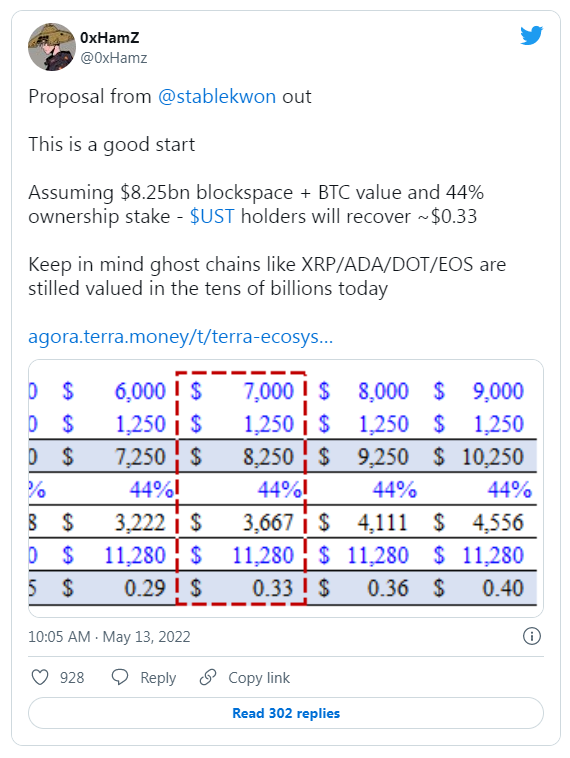Click the 8,250 cell in dashed box

coord(268,457)
